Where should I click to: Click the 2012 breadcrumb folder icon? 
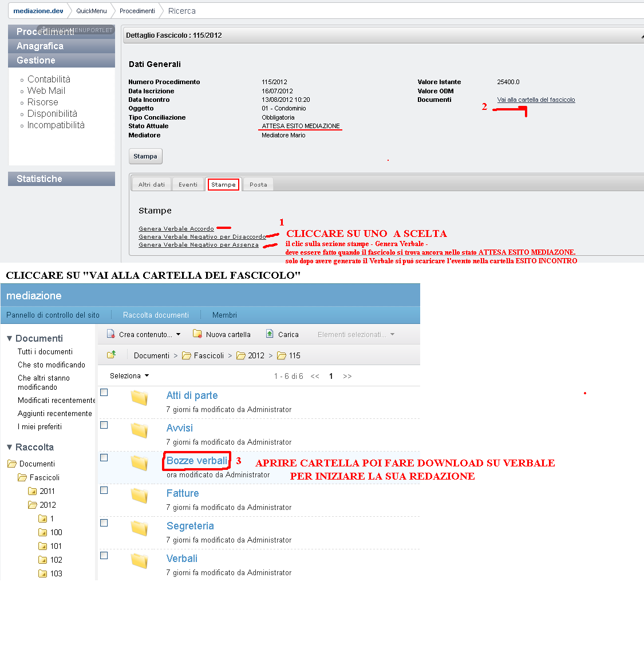(x=241, y=355)
